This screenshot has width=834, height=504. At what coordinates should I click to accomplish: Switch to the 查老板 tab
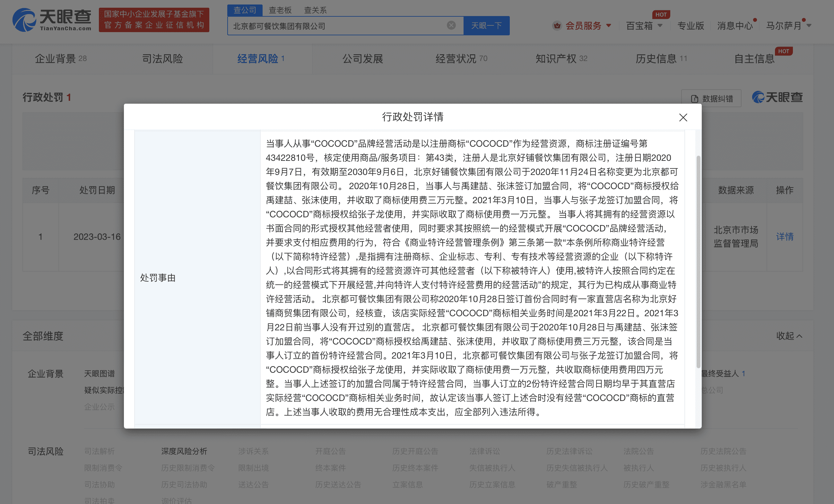click(280, 10)
